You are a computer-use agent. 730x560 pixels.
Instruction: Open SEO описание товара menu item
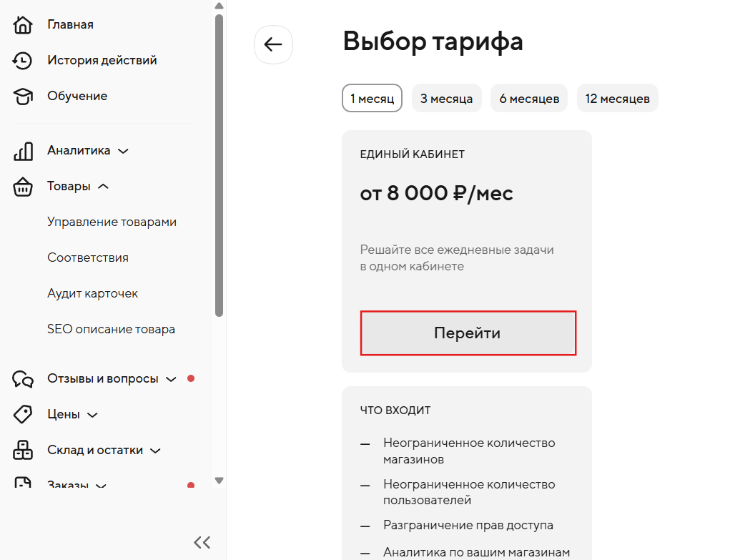[x=111, y=329]
